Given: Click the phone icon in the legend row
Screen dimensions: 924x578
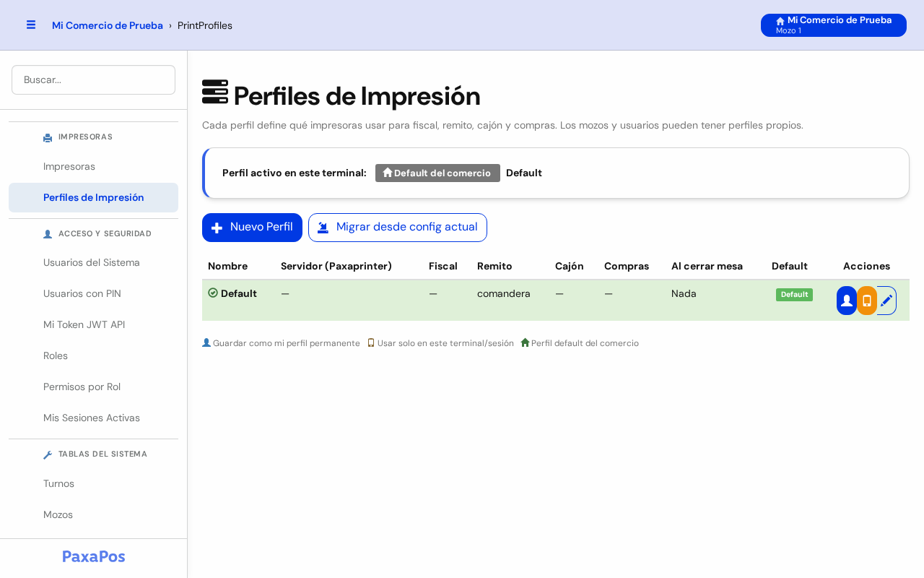Looking at the screenshot, I should pos(371,342).
